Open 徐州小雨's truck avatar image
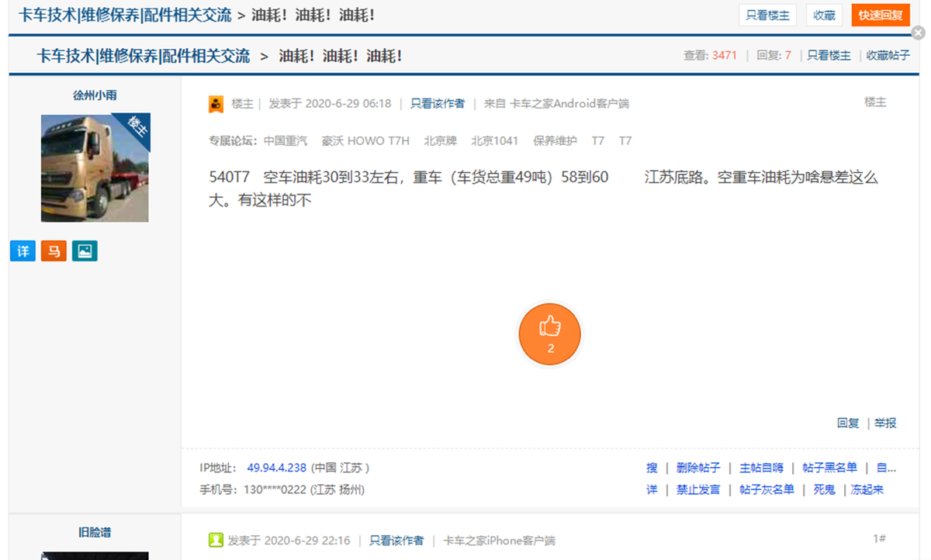Screen dimensions: 931x560 click(x=95, y=168)
